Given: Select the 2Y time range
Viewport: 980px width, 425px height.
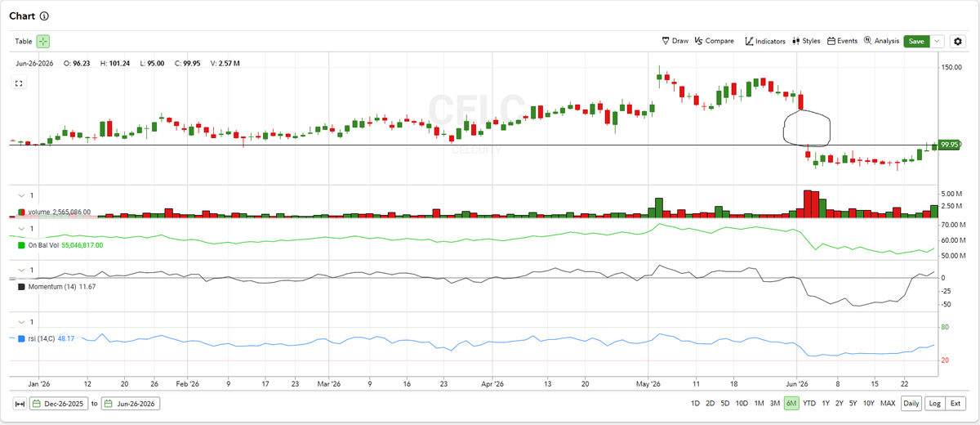Looking at the screenshot, I should point(839,404).
